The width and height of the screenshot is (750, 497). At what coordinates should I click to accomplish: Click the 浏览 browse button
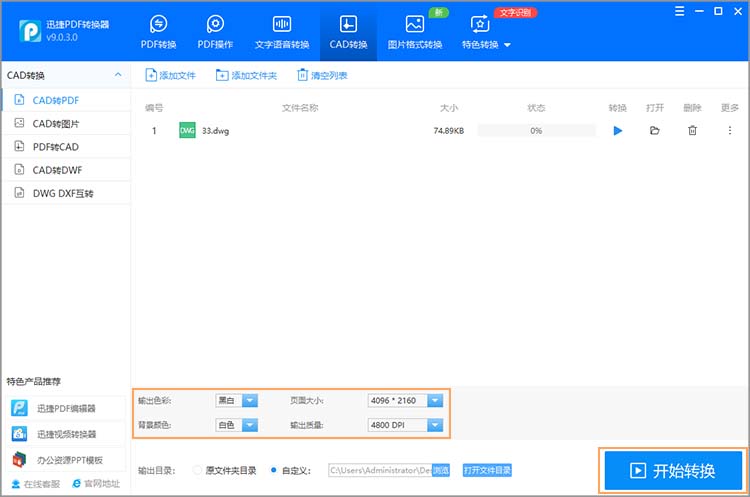click(441, 470)
